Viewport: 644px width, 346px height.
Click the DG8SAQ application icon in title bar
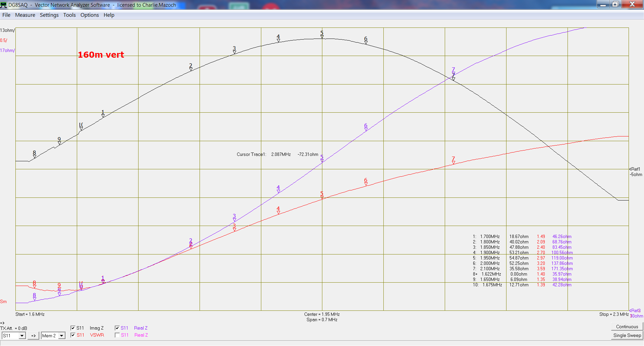click(x=4, y=5)
